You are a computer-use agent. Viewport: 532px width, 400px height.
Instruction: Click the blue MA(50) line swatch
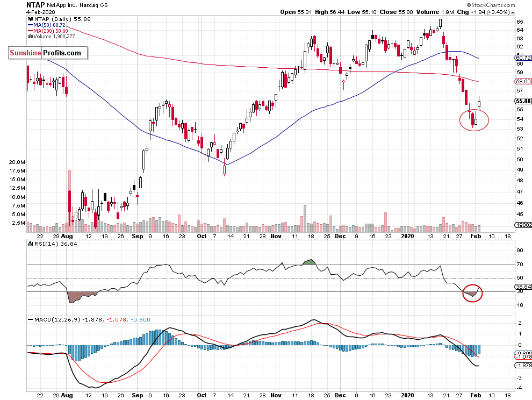pyautogui.click(x=30, y=25)
